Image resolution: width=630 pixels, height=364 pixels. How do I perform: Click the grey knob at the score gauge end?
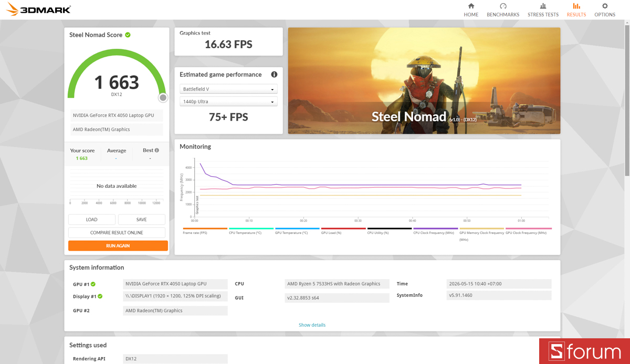click(x=163, y=98)
